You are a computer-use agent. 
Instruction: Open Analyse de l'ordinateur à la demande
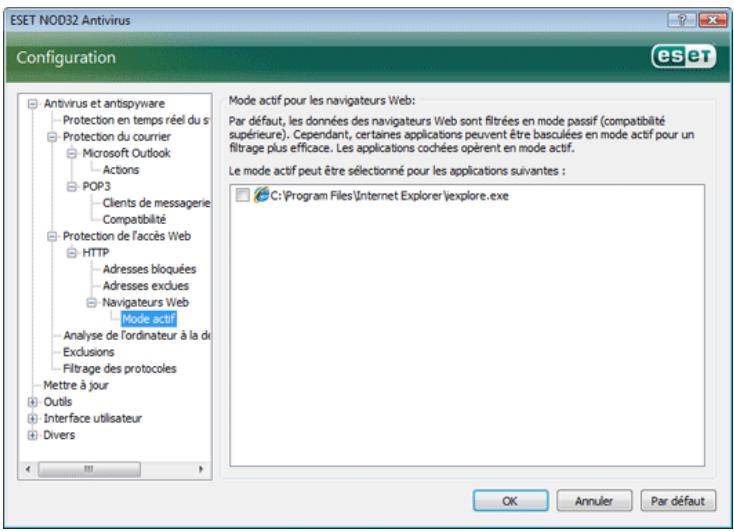tap(137, 335)
